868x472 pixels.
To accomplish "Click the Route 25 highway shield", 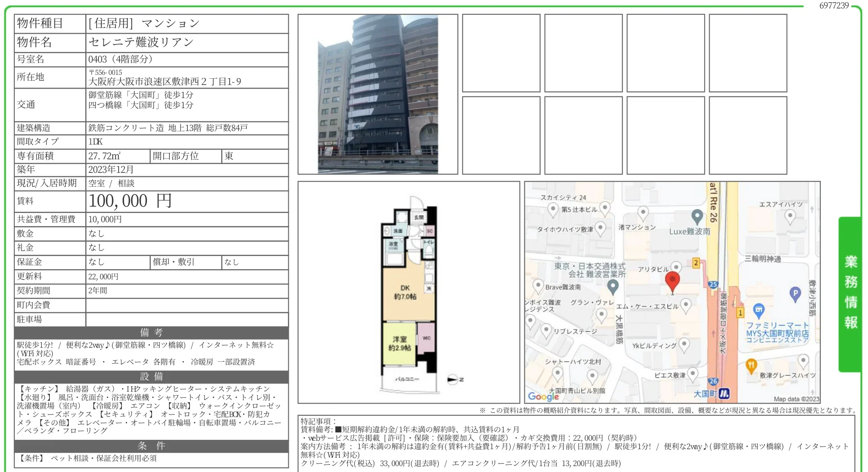I will coord(713,284).
